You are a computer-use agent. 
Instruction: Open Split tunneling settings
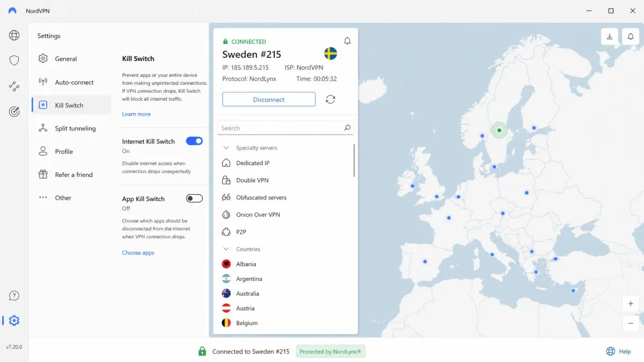[x=71, y=128]
